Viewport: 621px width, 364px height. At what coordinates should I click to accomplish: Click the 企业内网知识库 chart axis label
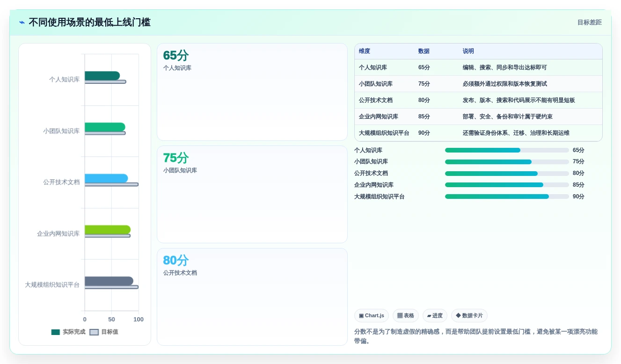(x=58, y=233)
